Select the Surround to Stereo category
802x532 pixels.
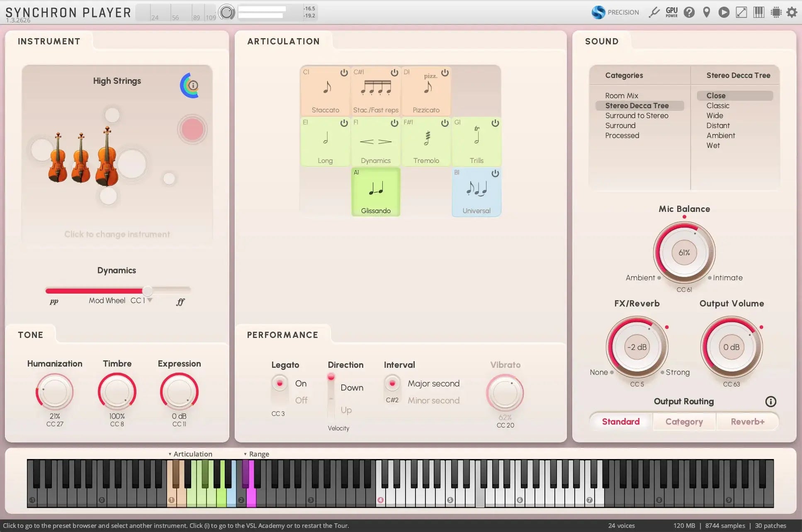pos(637,116)
